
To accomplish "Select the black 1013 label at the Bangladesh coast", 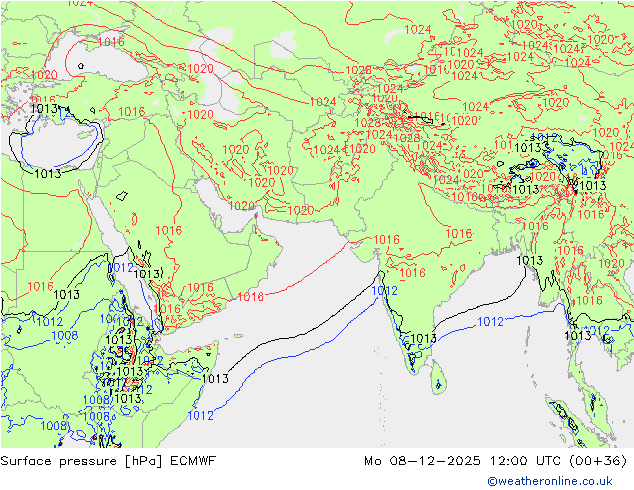I will pos(530,261).
